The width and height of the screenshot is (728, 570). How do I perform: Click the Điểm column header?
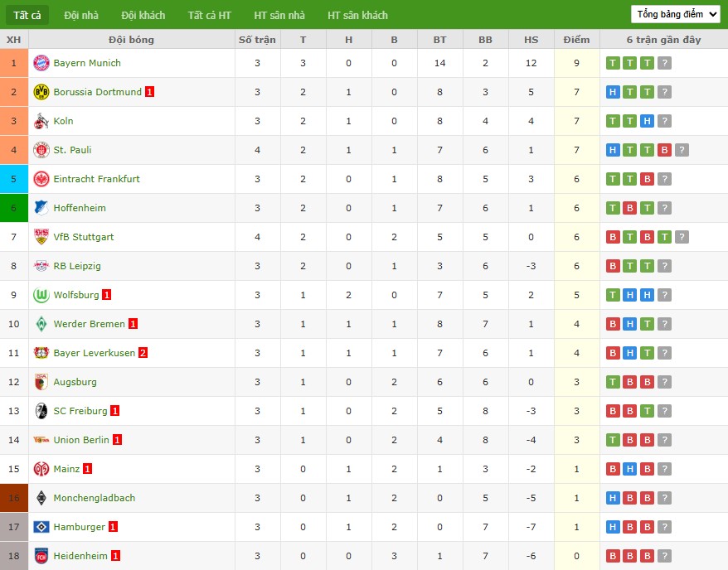click(576, 40)
